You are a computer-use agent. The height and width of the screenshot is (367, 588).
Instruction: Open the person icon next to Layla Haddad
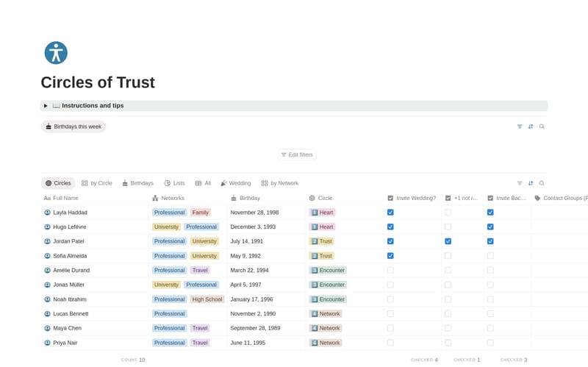48,213
